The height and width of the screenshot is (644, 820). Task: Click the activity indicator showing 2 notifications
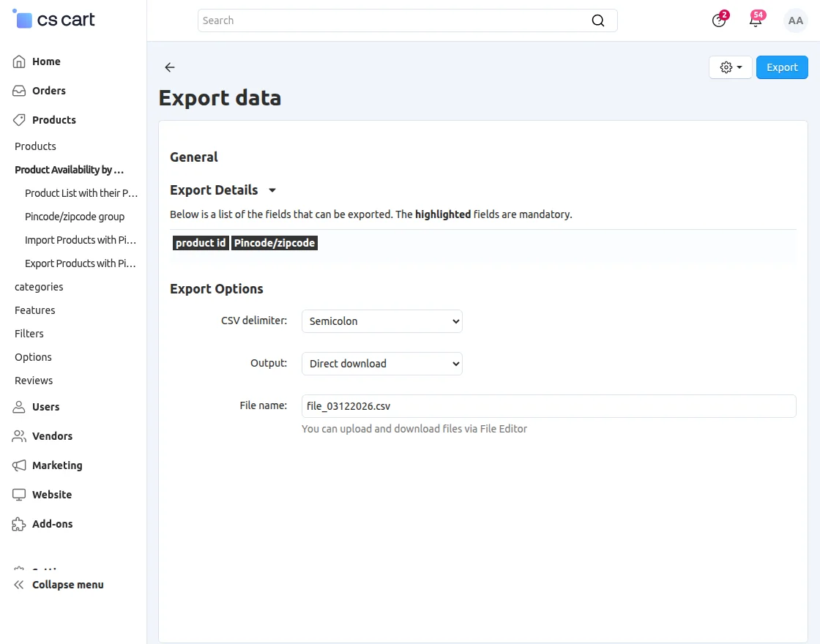pyautogui.click(x=719, y=20)
